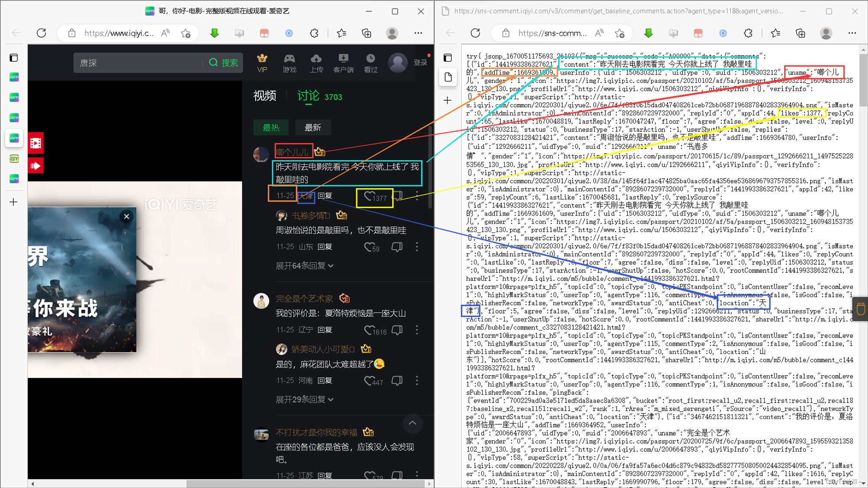This screenshot has width=868, height=488.
Task: Like the comment with 447 likes
Action: point(369,381)
